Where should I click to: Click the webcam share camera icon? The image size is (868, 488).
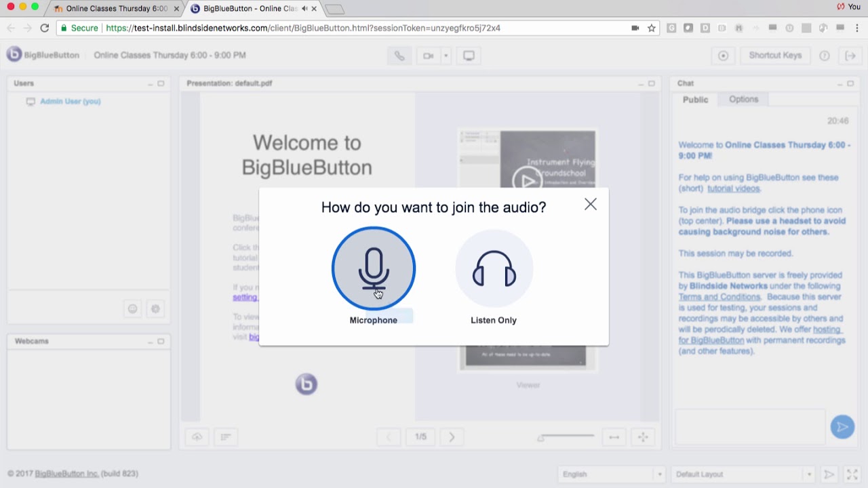coord(428,56)
